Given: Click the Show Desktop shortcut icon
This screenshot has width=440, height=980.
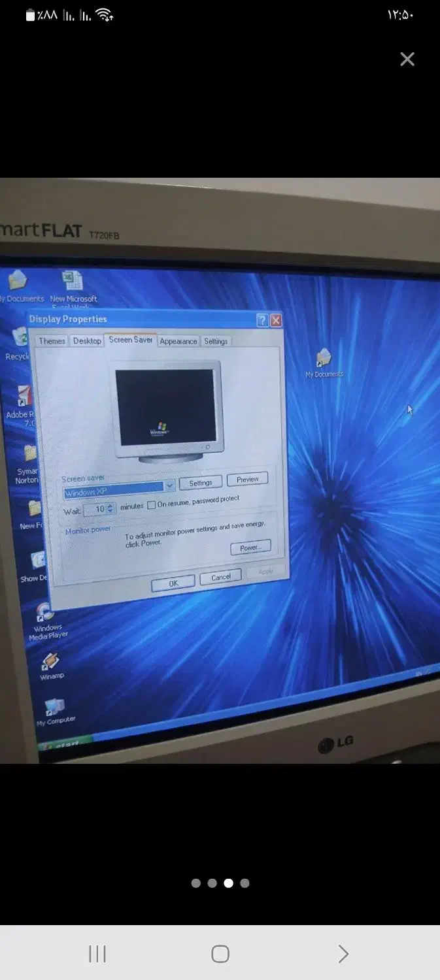Looking at the screenshot, I should tap(36, 567).
